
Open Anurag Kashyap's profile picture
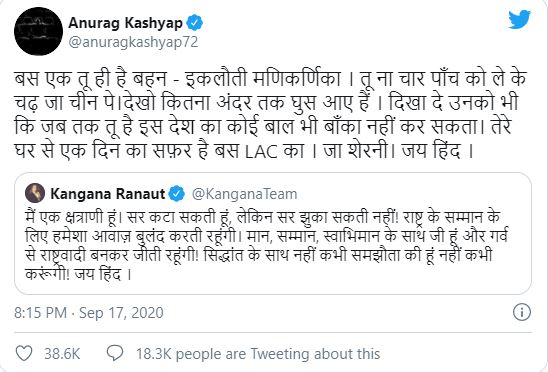[x=38, y=31]
